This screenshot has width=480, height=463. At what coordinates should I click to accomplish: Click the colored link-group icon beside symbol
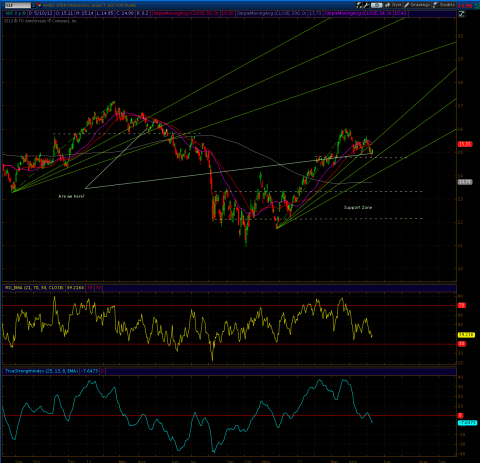39,5
